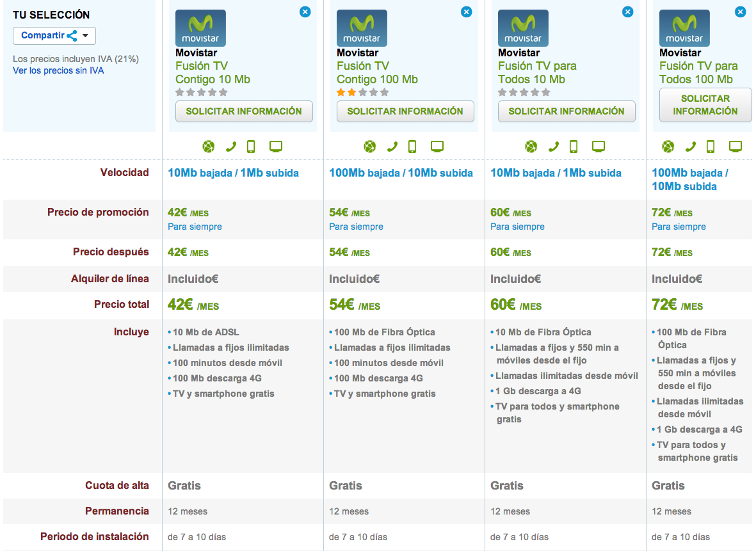756x551 pixels.
Task: Rate Fusión TV Contigo 100 Mb with stars
Action: [x=362, y=92]
